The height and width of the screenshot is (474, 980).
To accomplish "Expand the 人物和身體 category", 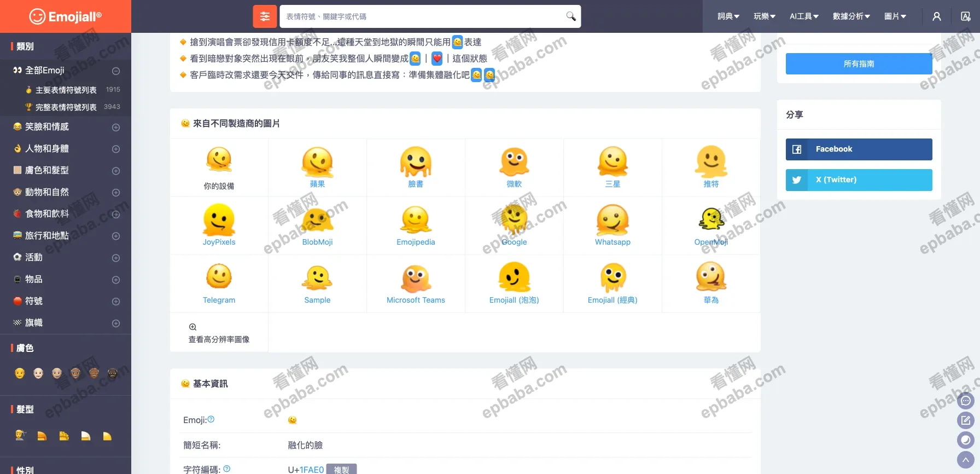I will [116, 149].
